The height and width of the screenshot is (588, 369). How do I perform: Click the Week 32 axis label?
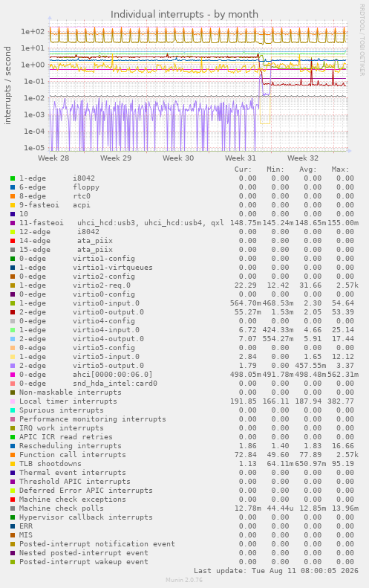pos(303,158)
